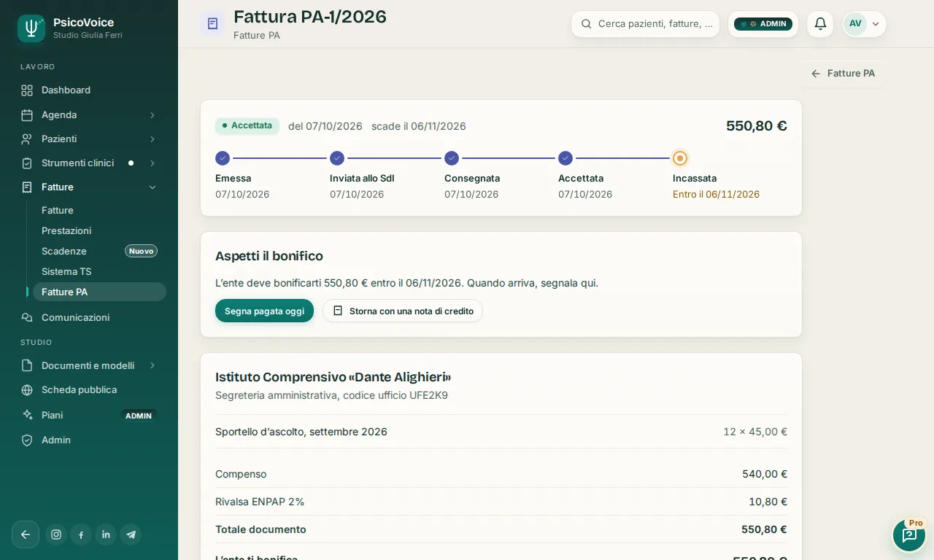934x560 pixels.
Task: Click the Piani sparkle icon
Action: [27, 415]
